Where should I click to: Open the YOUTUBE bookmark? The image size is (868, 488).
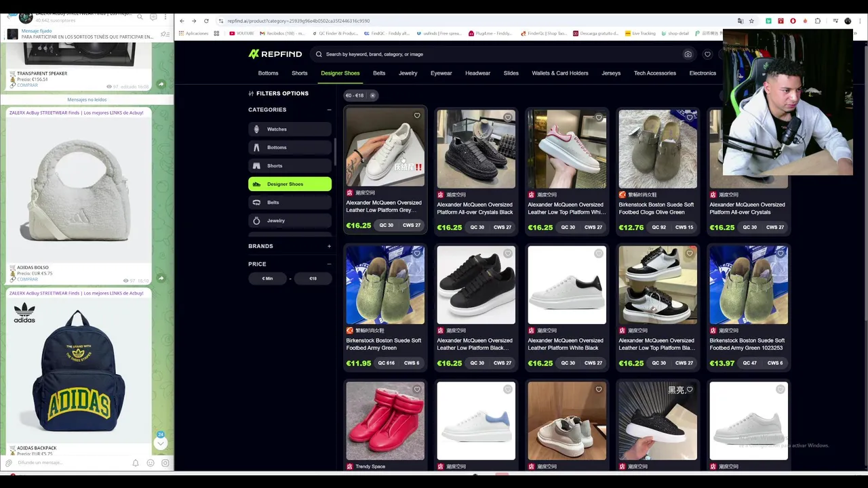click(241, 33)
